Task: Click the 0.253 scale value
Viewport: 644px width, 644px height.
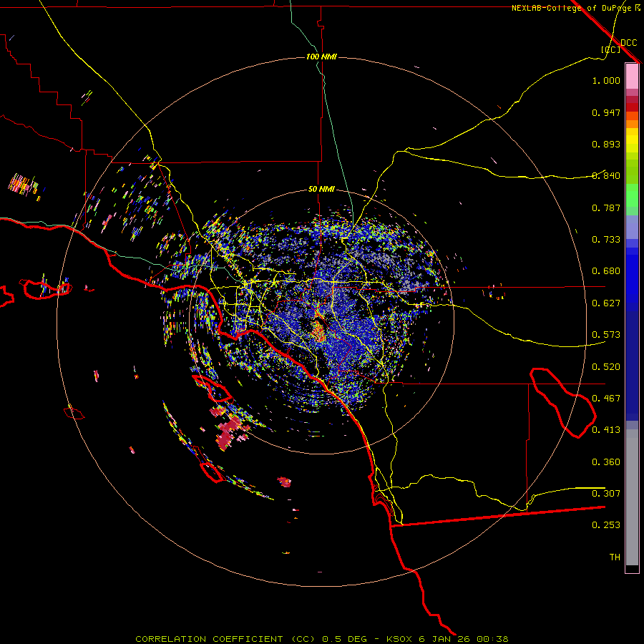Action: pos(606,525)
